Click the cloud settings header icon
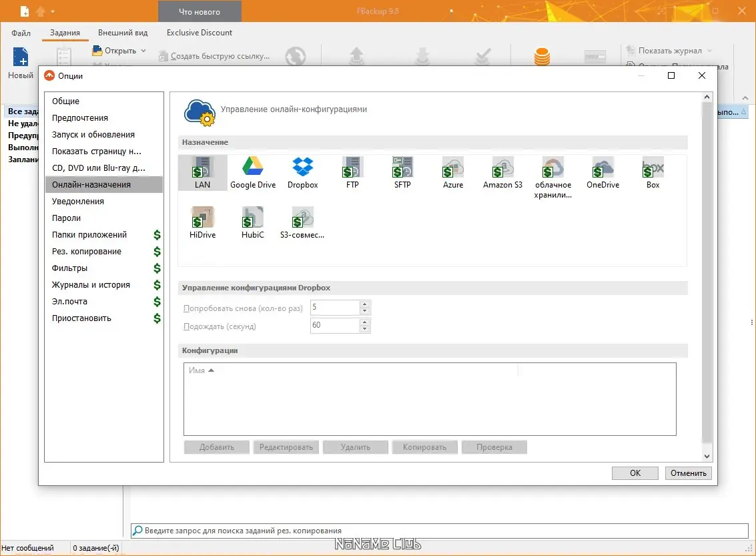 200,113
